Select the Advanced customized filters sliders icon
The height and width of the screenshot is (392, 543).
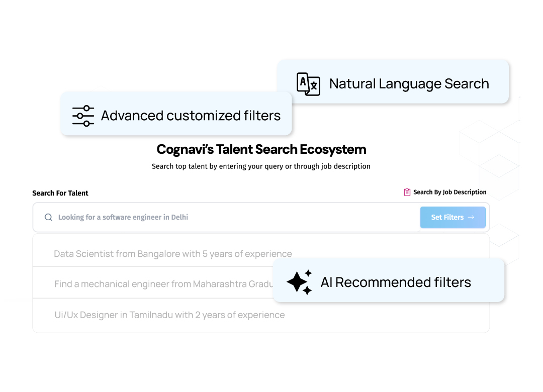point(82,116)
